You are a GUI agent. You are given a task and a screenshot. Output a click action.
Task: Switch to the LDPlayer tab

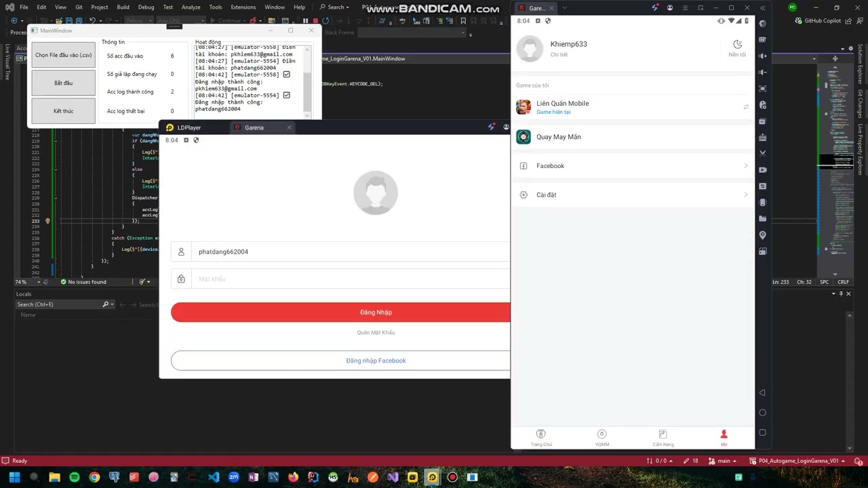184,127
